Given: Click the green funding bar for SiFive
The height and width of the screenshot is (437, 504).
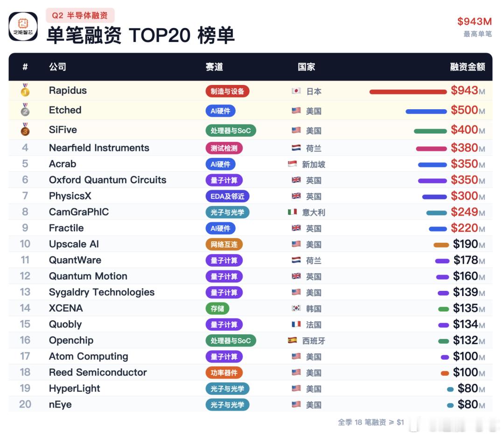Looking at the screenshot, I should (x=430, y=131).
